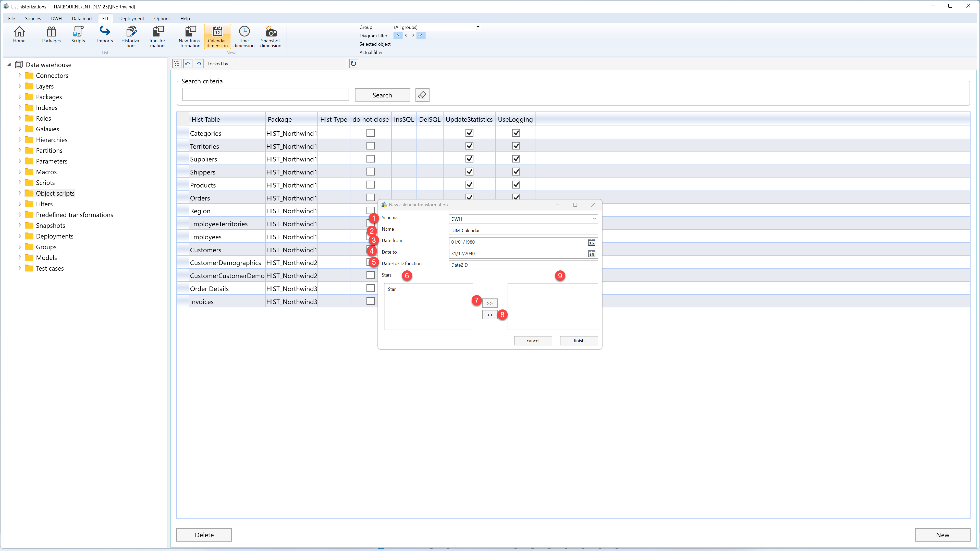Go to first diagram filter (<<)
980x551 pixels.
[x=398, y=35]
